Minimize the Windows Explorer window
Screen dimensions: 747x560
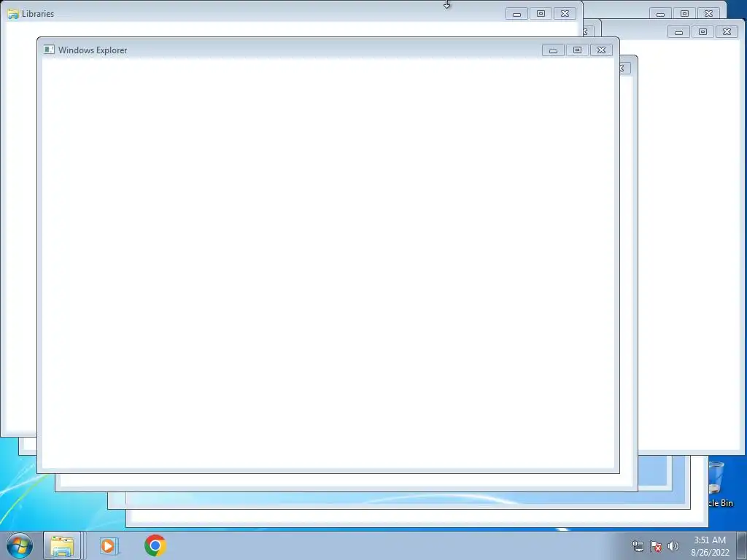point(553,50)
